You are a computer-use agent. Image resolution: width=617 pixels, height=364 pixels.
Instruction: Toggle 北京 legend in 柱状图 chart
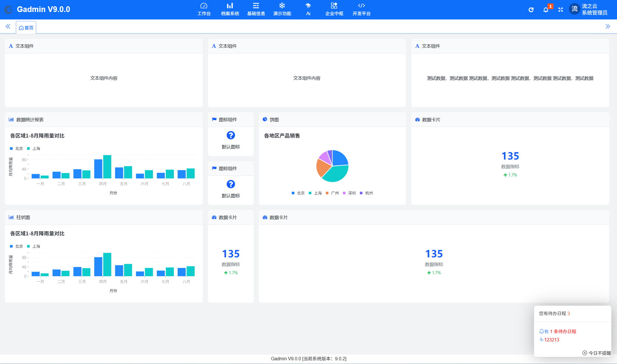pos(17,246)
